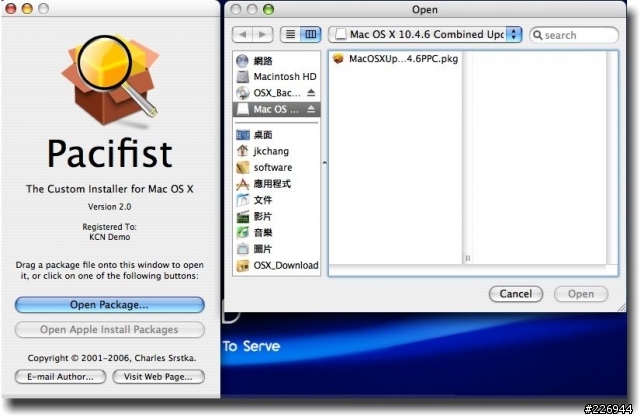Screen dimensions: 640x417
Task: Select the Macintosh HD drive icon
Action: coord(242,77)
